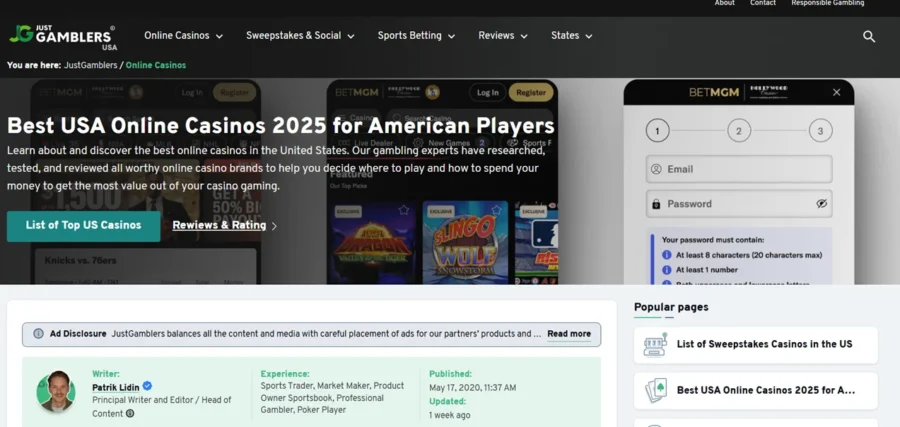Image resolution: width=900 pixels, height=427 pixels.
Task: Click info icon after Head of Content
Action: (x=130, y=413)
